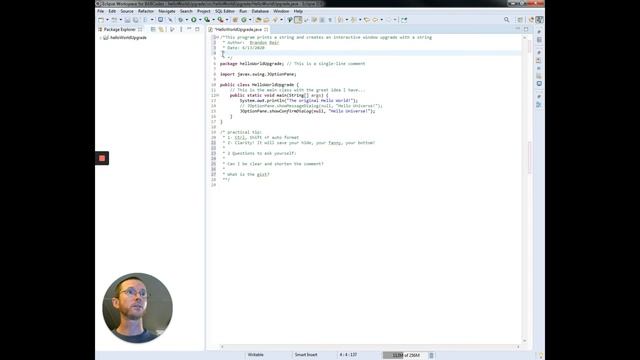Click the red stop recording button

coord(102,158)
